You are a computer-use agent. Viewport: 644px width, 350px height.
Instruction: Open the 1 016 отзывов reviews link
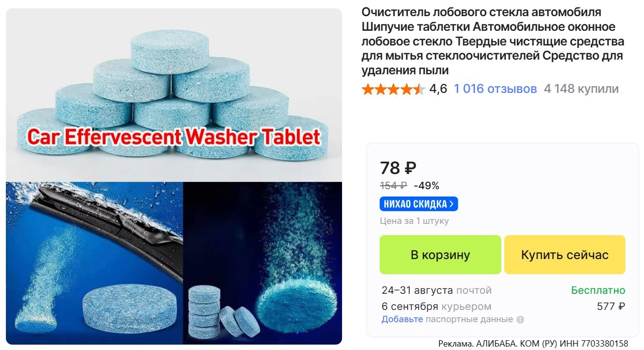coord(495,89)
